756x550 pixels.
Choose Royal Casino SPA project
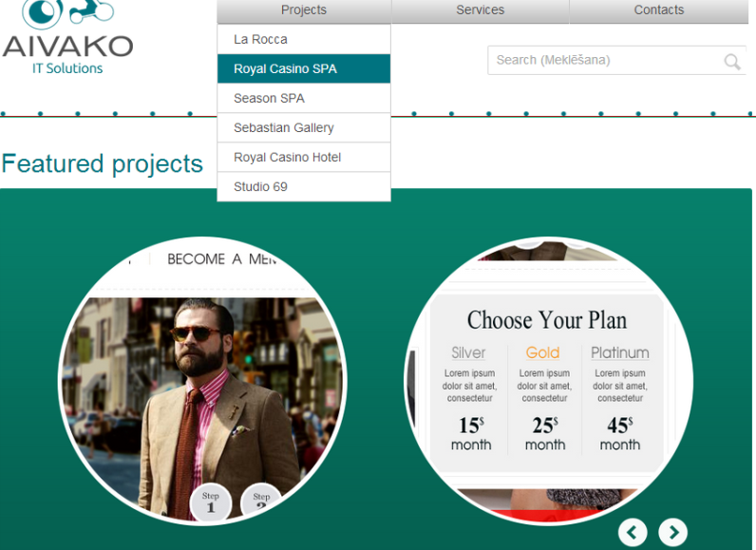coord(304,69)
